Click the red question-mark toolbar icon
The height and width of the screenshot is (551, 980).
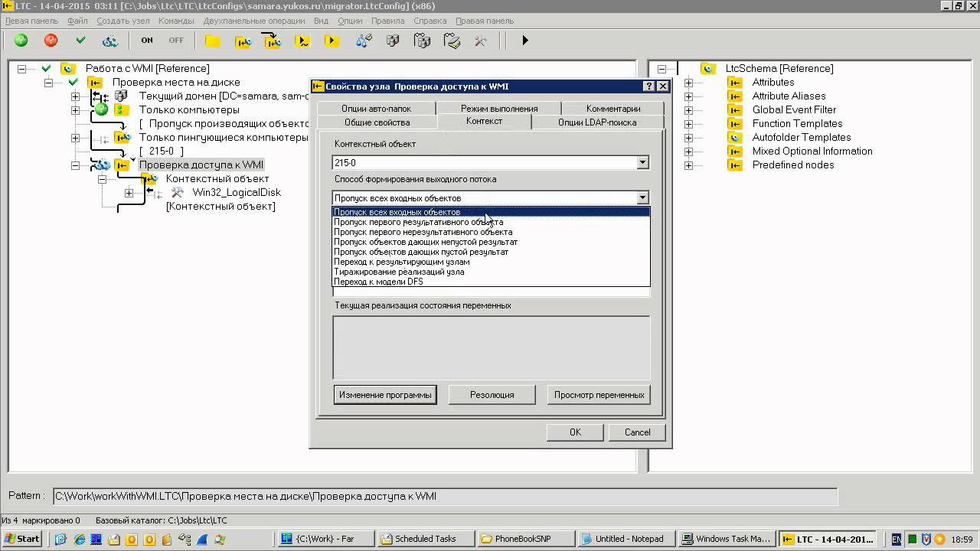pyautogui.click(x=51, y=41)
